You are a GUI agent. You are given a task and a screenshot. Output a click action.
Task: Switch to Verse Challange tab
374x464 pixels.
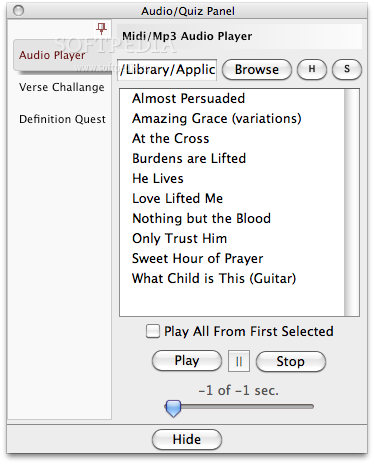click(62, 87)
